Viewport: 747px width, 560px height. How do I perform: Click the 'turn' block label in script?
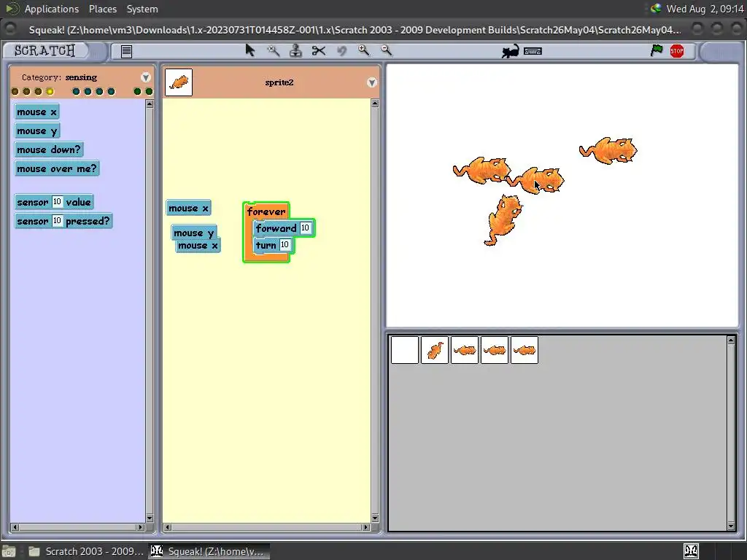pyautogui.click(x=266, y=245)
